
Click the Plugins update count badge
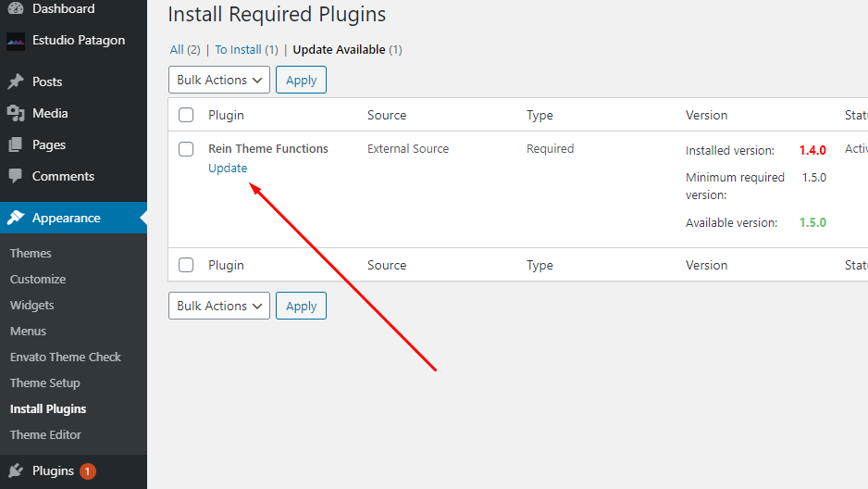88,471
